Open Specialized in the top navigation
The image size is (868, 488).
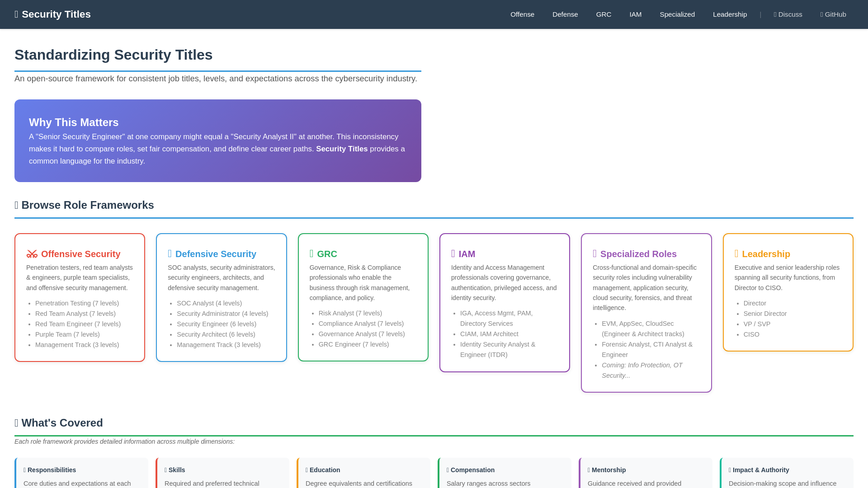point(677,14)
